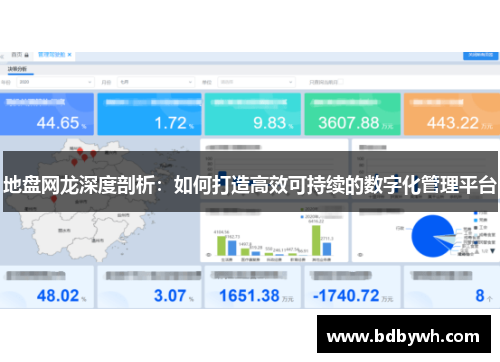Open the 决策分析 sub-tab
The image size is (500, 362).
click(x=17, y=69)
